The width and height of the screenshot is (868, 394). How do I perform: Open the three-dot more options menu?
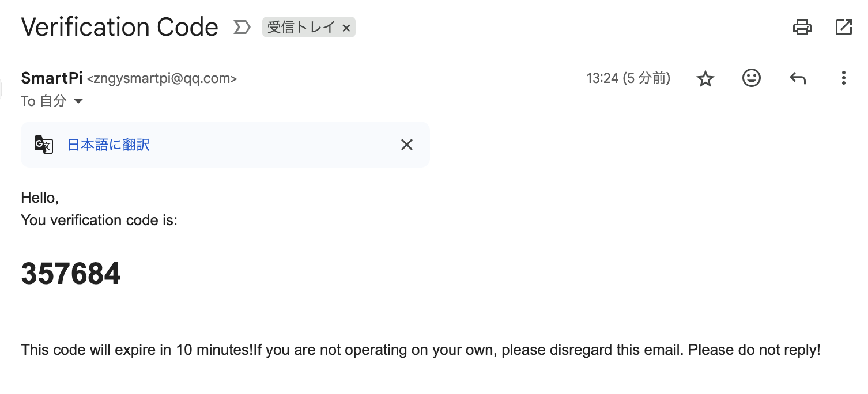[x=843, y=78]
